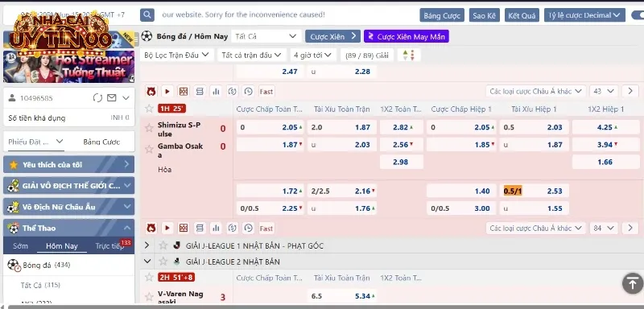Select the Bảng Cược tab in the sidebar
Viewport: 644px width, 309px height.
pos(101,142)
